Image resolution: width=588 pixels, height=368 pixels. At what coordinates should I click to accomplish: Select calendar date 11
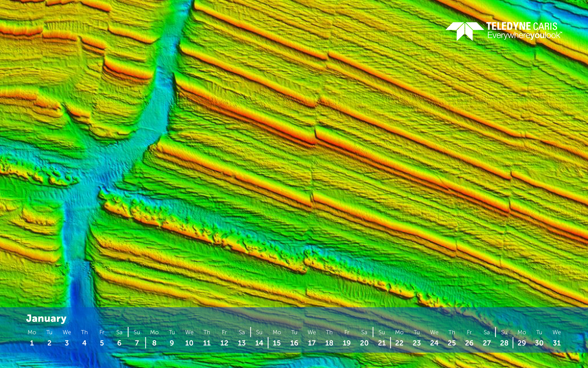[x=207, y=343]
